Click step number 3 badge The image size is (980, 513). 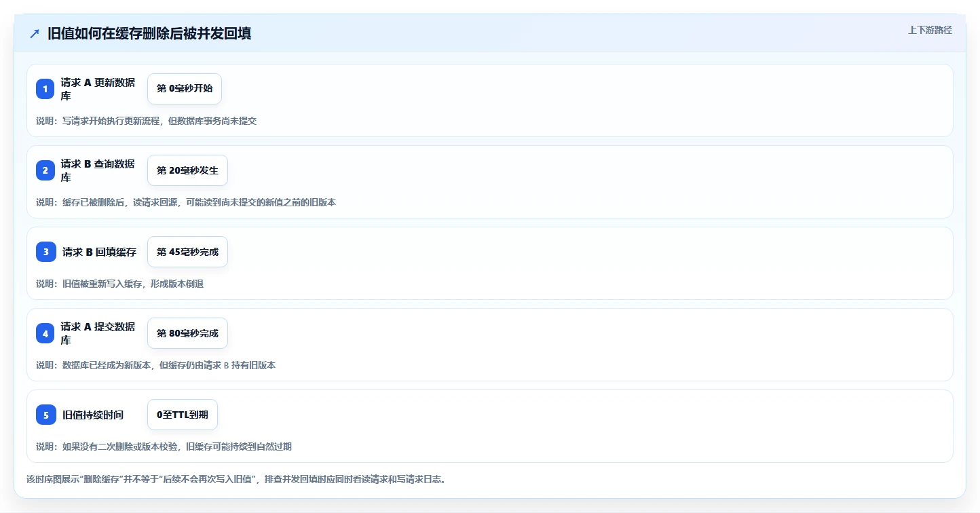click(46, 252)
